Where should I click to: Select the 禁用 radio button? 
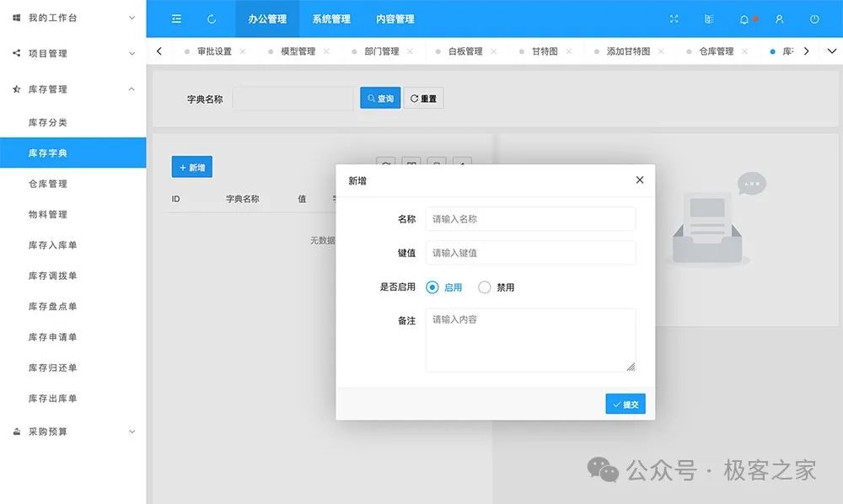tap(485, 287)
